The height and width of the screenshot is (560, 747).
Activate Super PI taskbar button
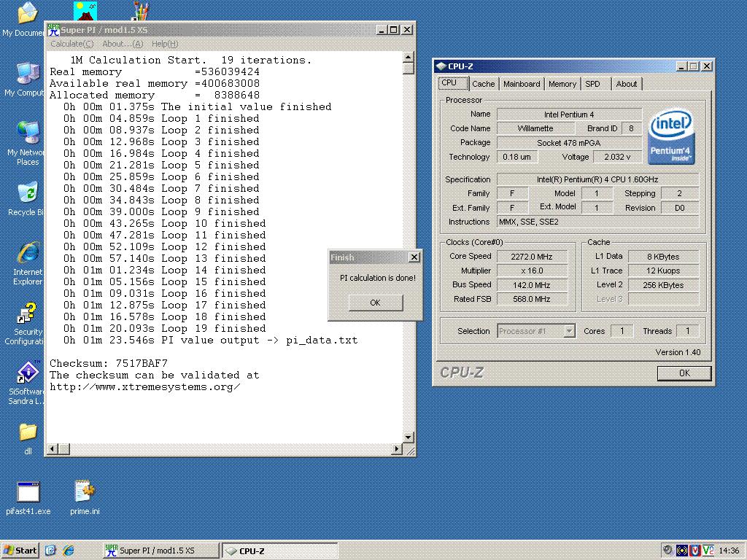160,551
